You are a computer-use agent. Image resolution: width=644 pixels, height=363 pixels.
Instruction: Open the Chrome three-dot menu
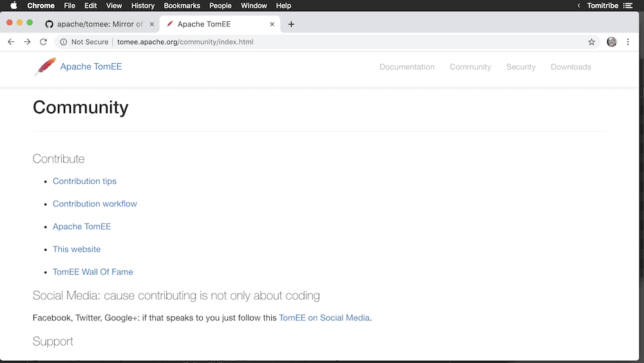click(627, 42)
